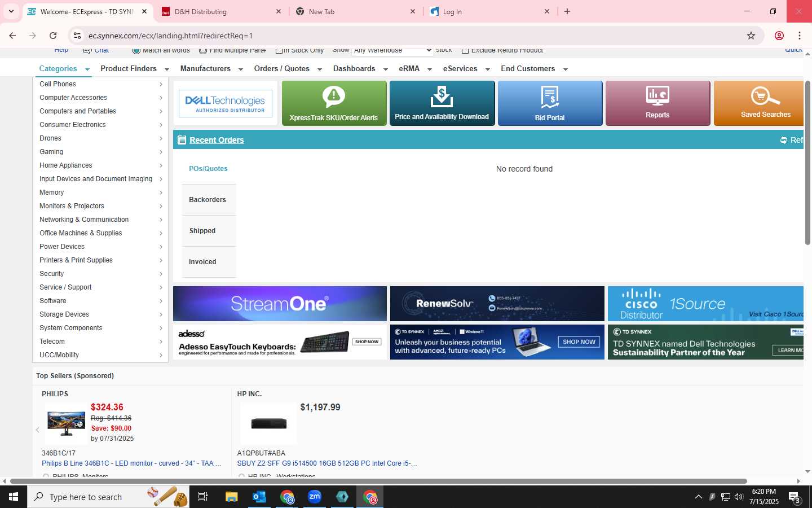Open the Bid Portal tile

tap(550, 103)
